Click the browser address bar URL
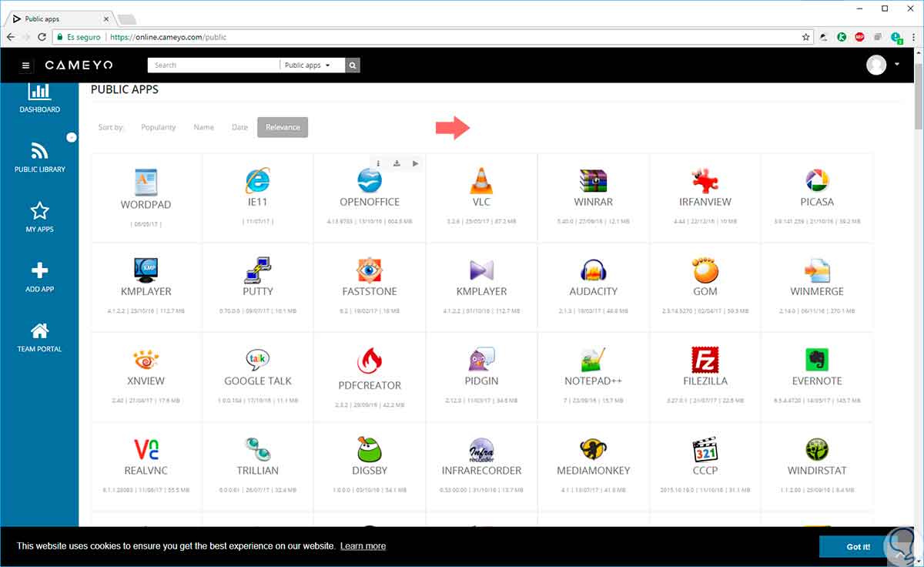 click(169, 36)
